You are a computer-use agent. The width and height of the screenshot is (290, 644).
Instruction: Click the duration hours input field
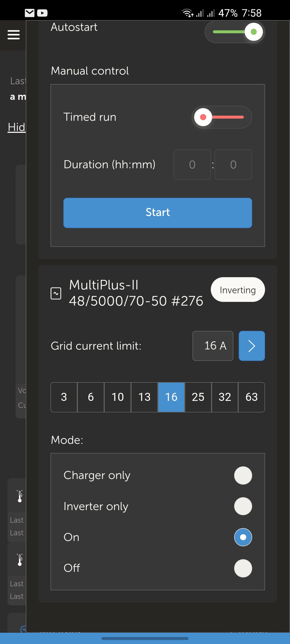pyautogui.click(x=192, y=164)
